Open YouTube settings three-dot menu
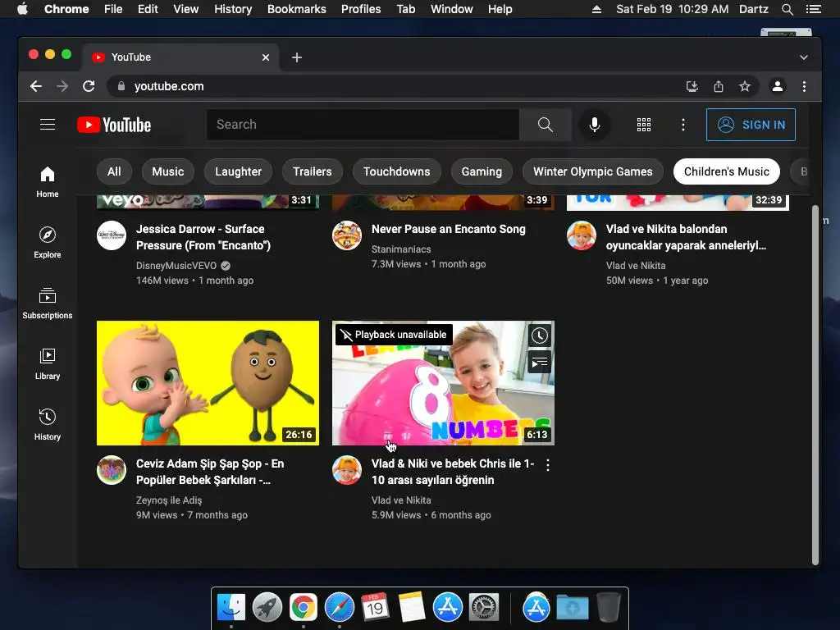The image size is (840, 630). [x=682, y=125]
